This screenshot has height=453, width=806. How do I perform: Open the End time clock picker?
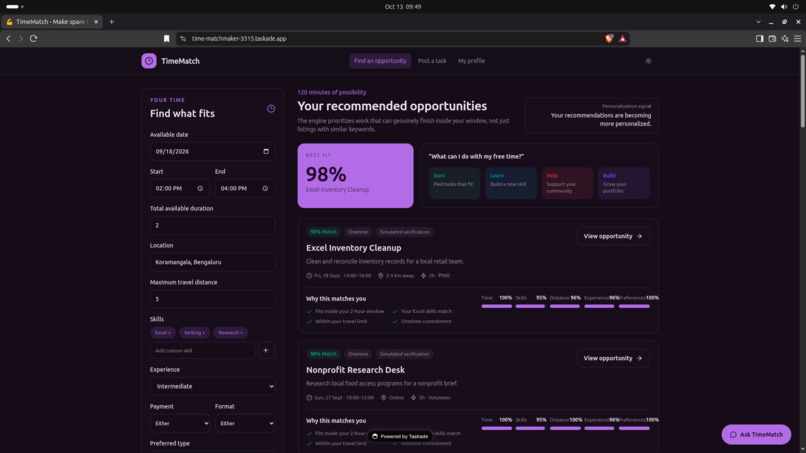pyautogui.click(x=265, y=188)
